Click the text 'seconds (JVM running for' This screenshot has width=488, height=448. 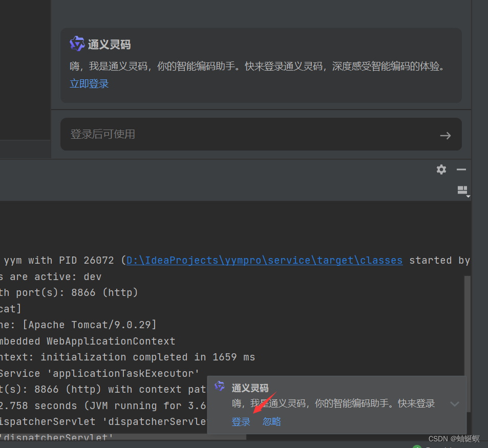pos(108,406)
